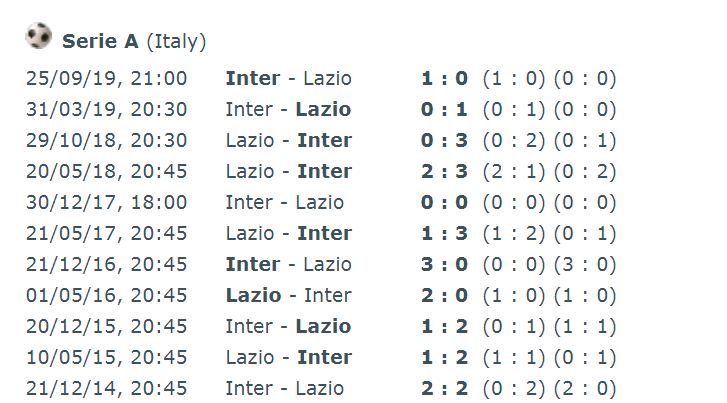This screenshot has width=727, height=403.
Task: Click the 0 : 3 score from 29/10/18
Action: [444, 141]
